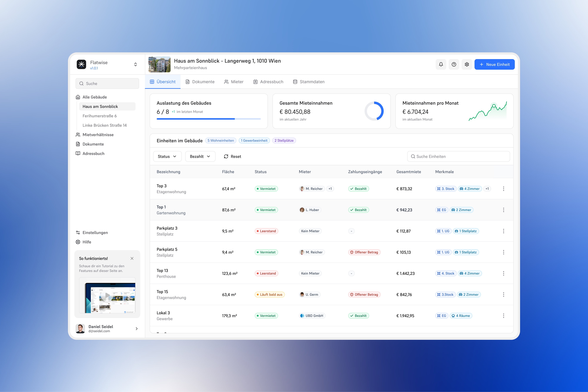Click the Flatwise asterisk logo
This screenshot has height=392, width=588.
coord(81,64)
